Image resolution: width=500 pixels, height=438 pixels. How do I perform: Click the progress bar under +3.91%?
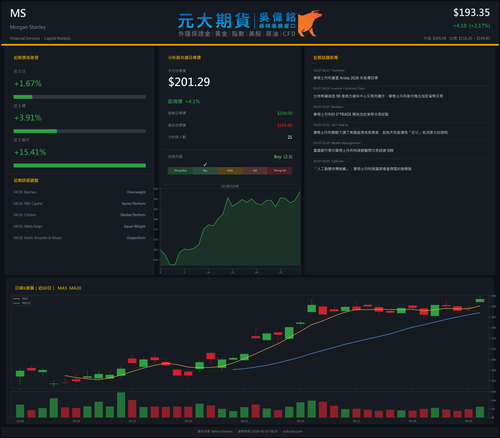click(x=80, y=131)
